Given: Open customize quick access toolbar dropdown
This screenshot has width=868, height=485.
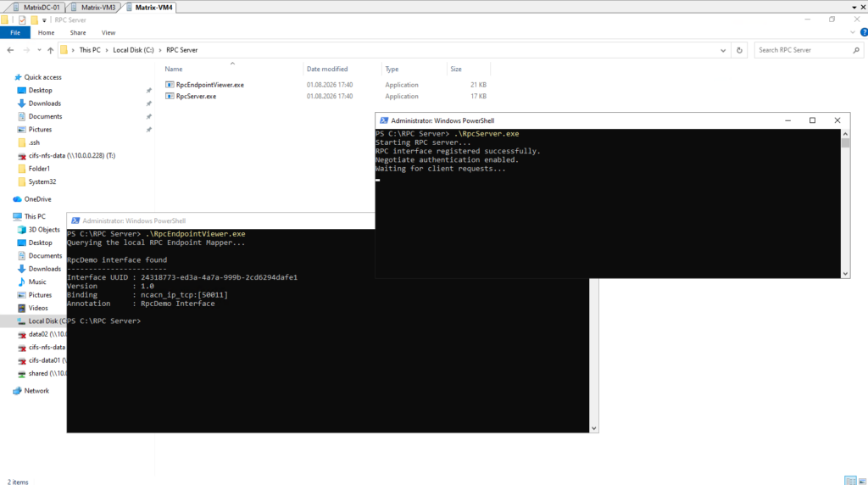Looking at the screenshot, I should tap(44, 20).
